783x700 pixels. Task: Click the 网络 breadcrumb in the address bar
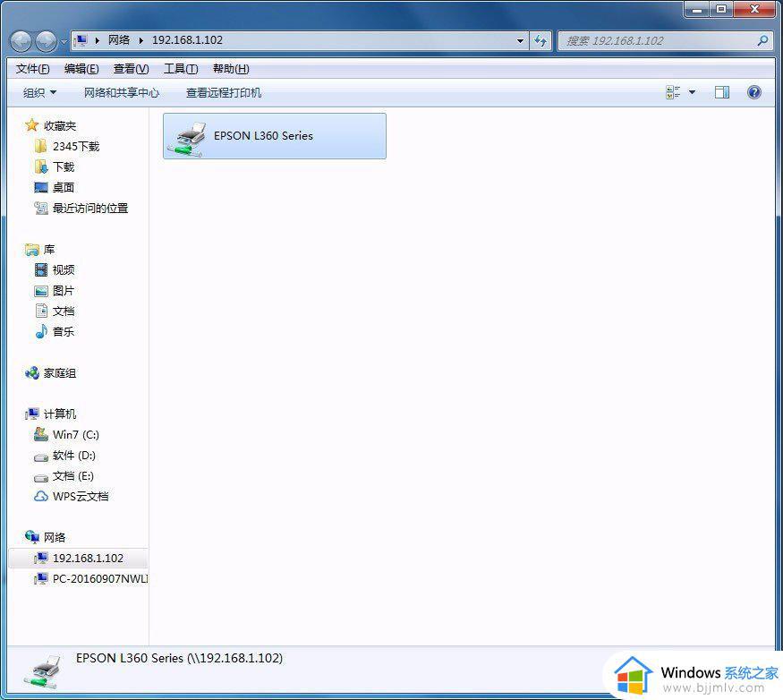coord(119,40)
